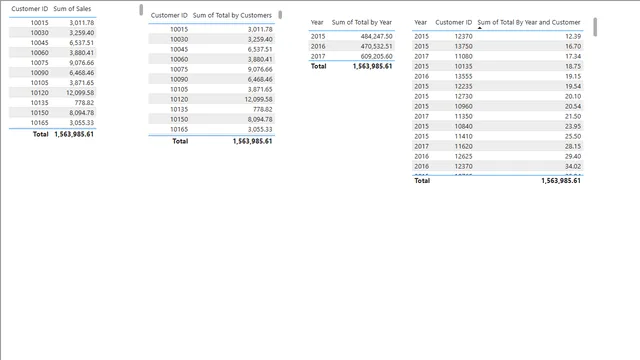Click Customer ID header in Year and Customer table

(x=453, y=22)
